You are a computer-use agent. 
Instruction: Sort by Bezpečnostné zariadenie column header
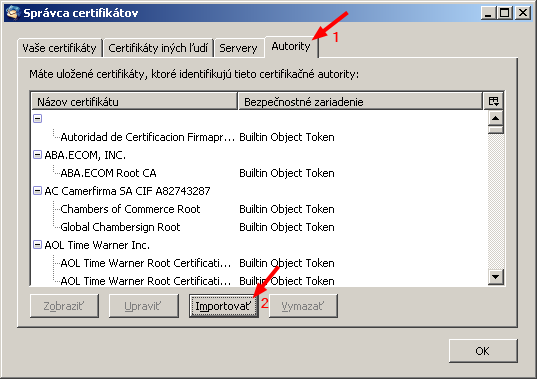point(360,102)
